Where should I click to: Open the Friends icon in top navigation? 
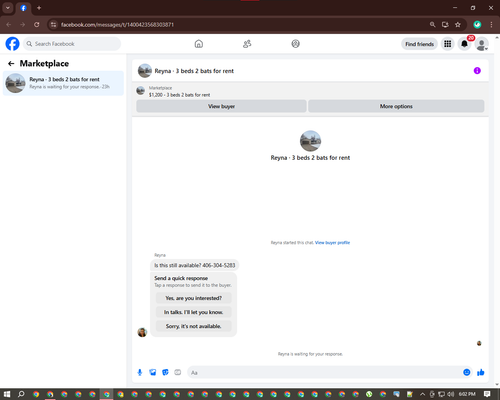pyautogui.click(x=247, y=44)
